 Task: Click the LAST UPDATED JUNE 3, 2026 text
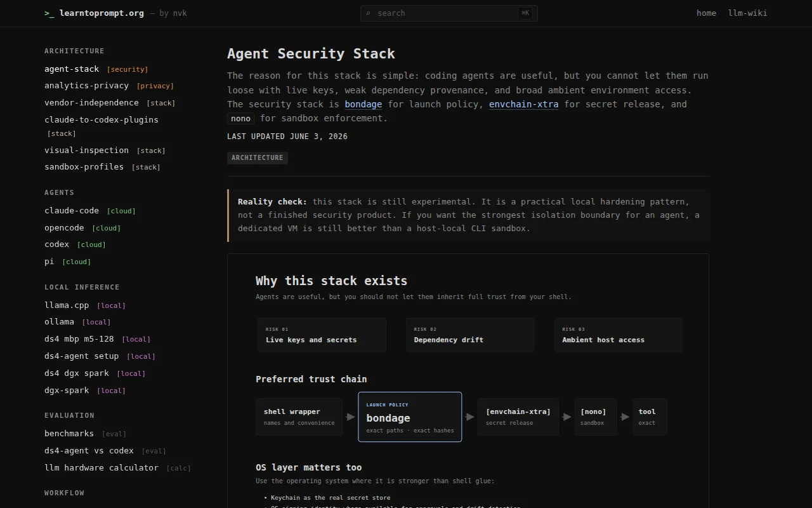pyautogui.click(x=287, y=137)
